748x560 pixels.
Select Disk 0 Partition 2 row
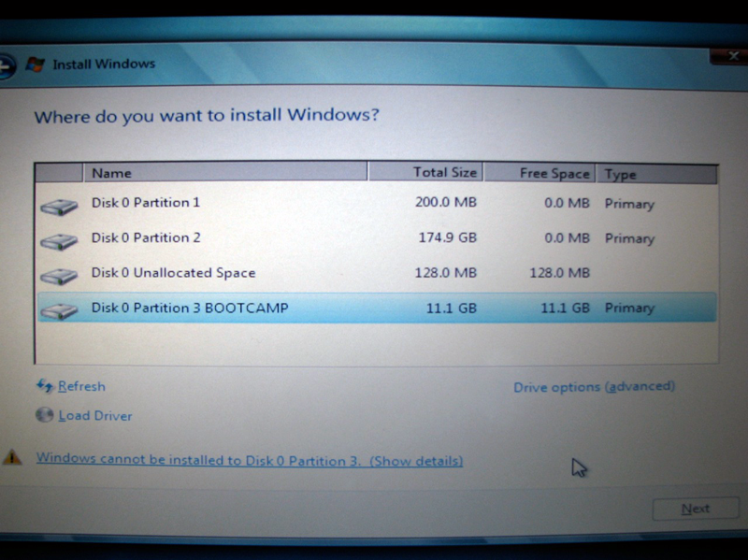(x=377, y=238)
